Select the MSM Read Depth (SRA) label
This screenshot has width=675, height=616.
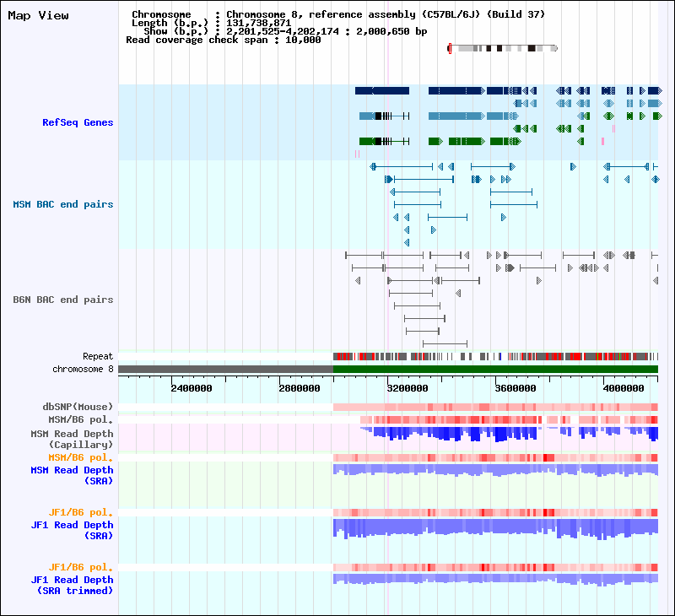point(72,475)
